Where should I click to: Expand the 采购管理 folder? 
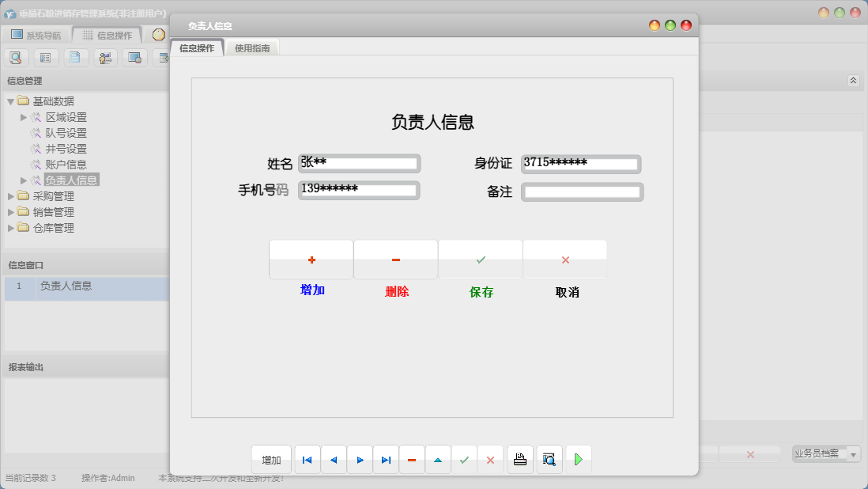pos(11,195)
